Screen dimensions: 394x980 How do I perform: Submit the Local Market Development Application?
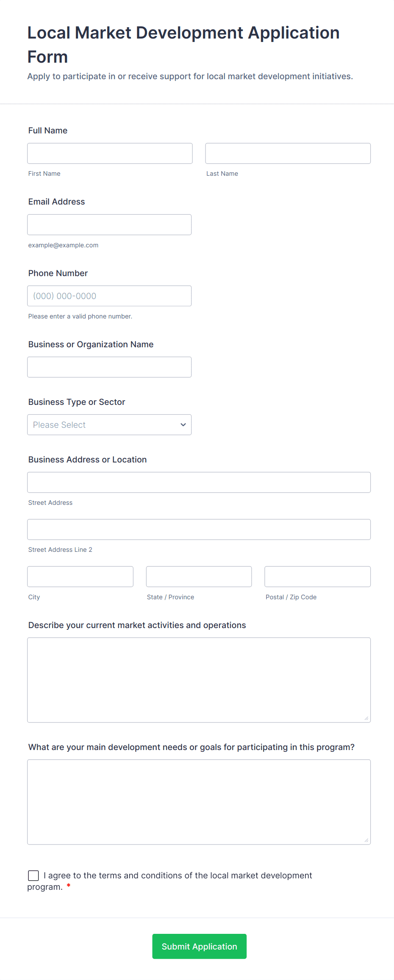pos(199,946)
